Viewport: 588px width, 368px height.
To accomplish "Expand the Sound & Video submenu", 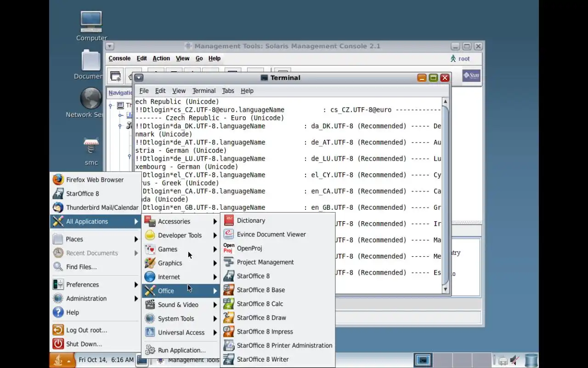I will [x=181, y=305].
